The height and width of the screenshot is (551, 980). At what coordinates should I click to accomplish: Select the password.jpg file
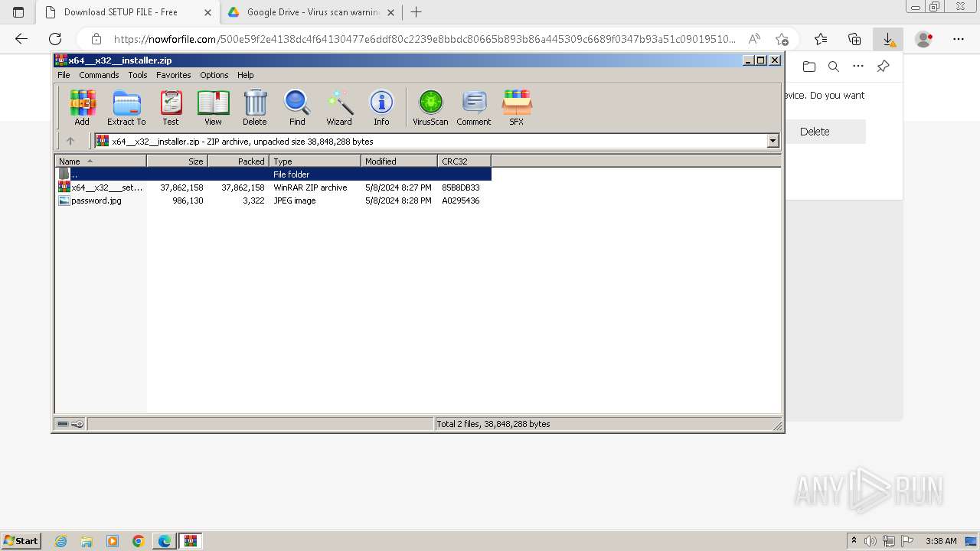coord(90,201)
